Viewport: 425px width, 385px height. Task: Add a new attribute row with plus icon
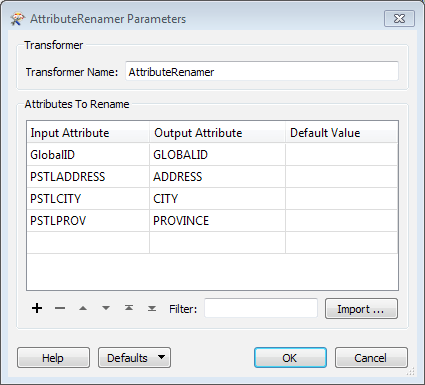coord(37,308)
